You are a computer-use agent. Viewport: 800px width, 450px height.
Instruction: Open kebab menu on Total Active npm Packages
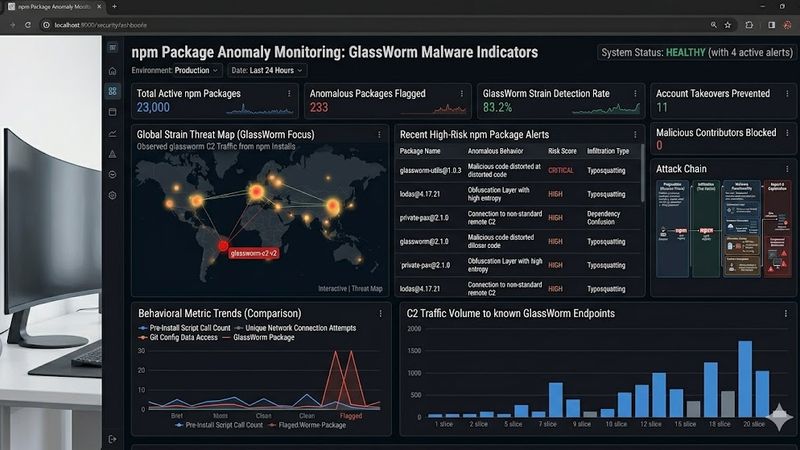[x=289, y=94]
